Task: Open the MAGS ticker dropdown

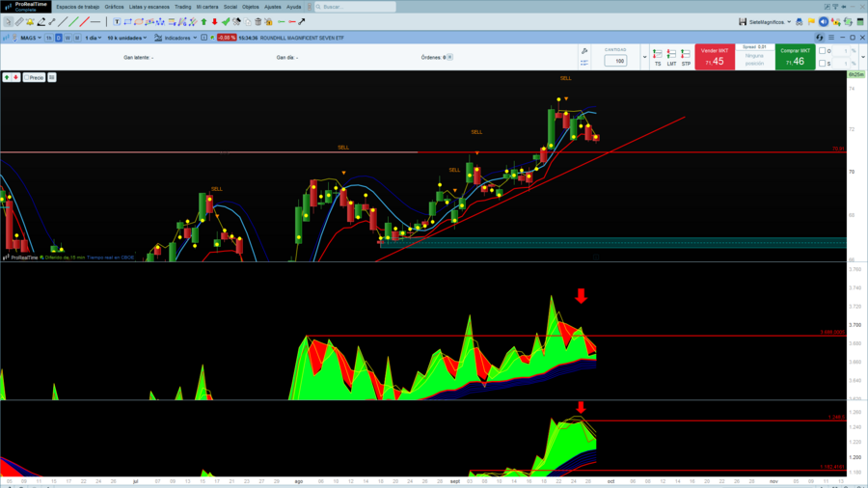Action: (31, 38)
